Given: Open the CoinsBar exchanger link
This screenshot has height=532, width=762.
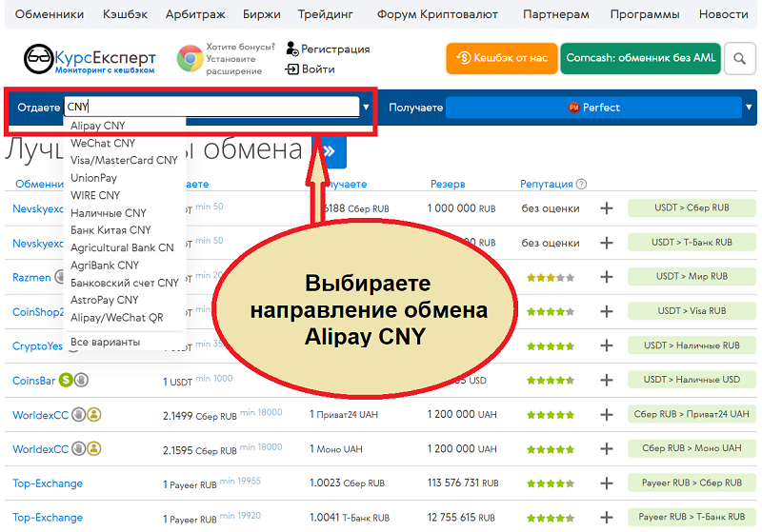Looking at the screenshot, I should pos(33,381).
